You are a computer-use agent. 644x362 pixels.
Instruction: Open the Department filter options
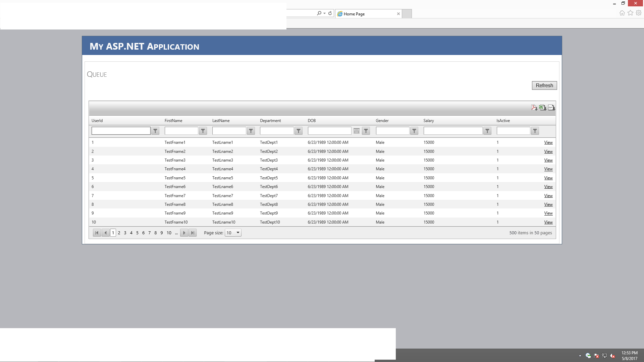click(299, 131)
